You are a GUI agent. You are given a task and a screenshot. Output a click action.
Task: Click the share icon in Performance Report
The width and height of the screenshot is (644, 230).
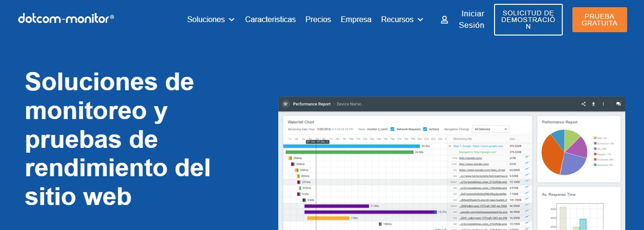583,104
